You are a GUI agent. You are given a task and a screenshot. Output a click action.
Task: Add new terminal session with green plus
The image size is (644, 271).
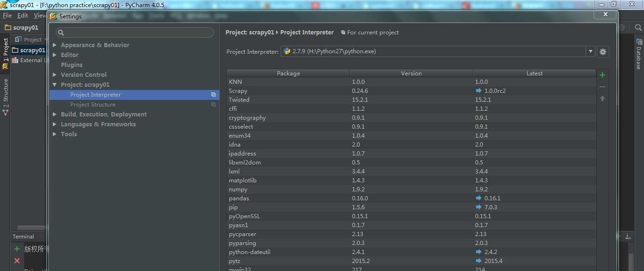click(17, 249)
